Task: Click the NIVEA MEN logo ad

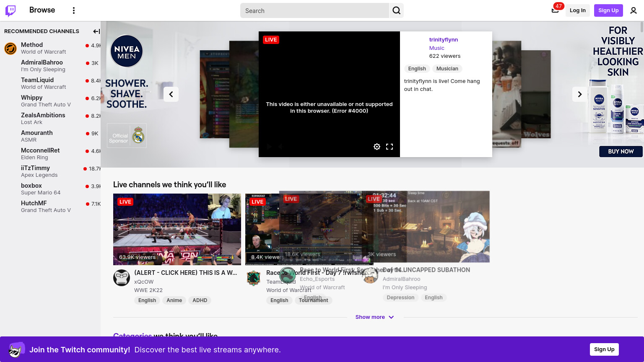Action: [x=127, y=51]
